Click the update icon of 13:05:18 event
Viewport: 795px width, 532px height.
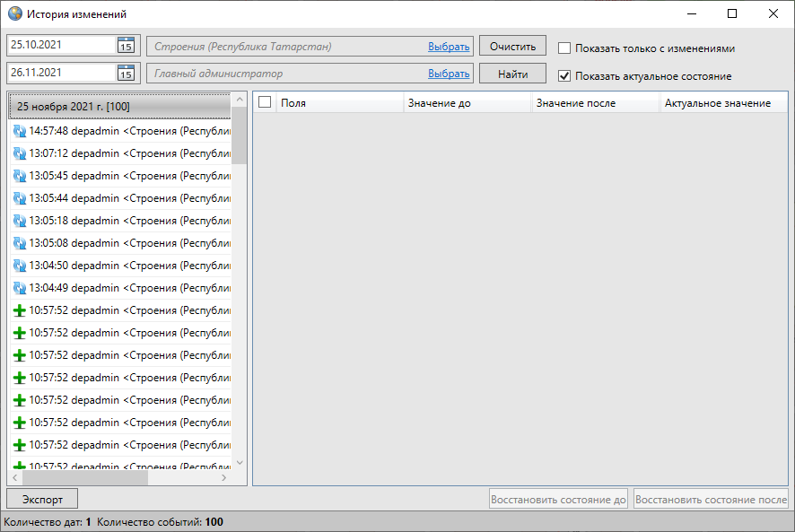pos(20,221)
